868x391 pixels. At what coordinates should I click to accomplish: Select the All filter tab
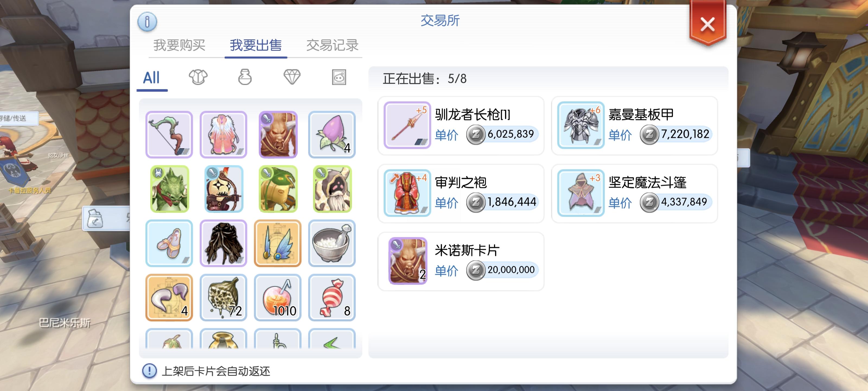[151, 78]
